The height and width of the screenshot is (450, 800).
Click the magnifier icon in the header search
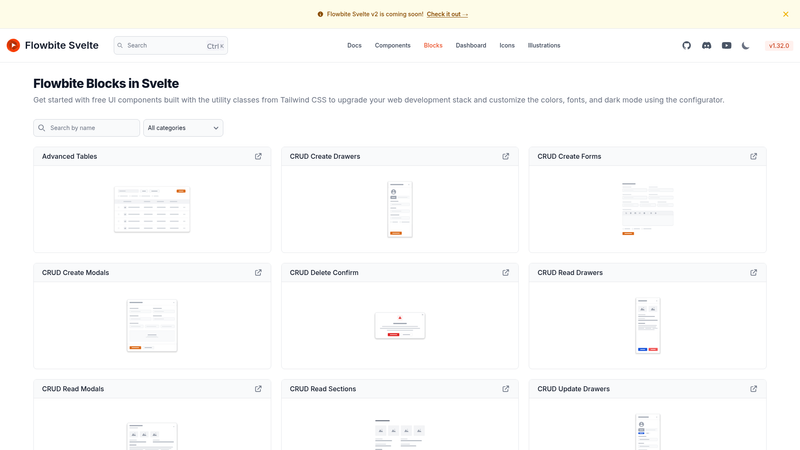point(120,45)
